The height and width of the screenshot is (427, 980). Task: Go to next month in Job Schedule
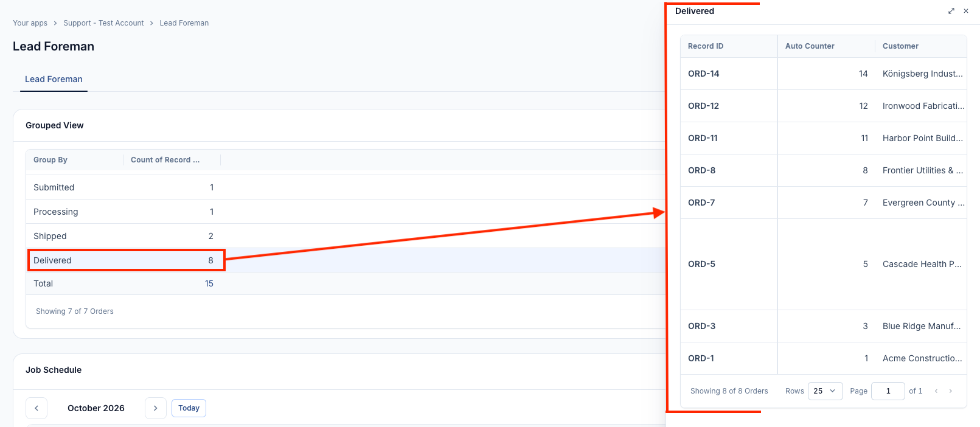pyautogui.click(x=156, y=408)
